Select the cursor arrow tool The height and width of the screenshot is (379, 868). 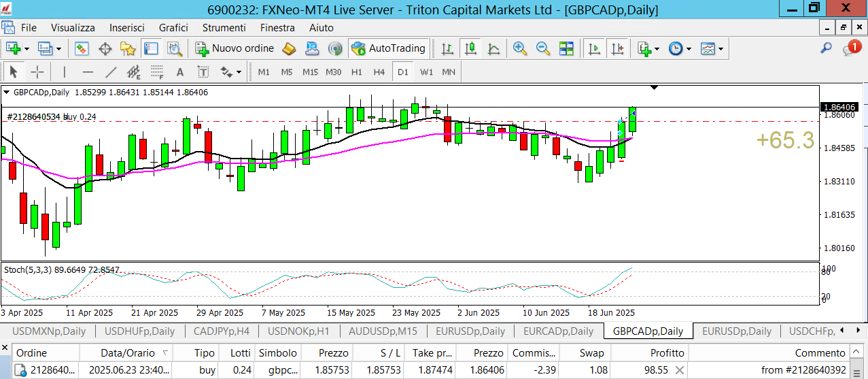pyautogui.click(x=13, y=71)
